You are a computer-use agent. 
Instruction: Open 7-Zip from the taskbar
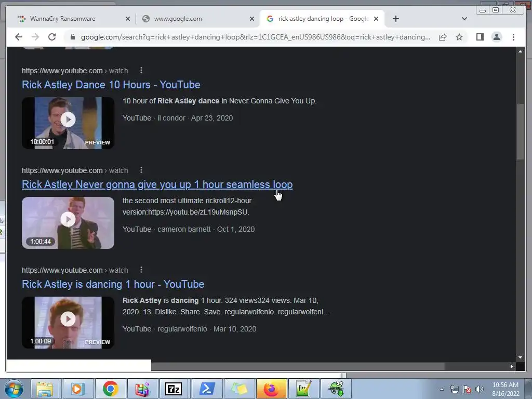[x=174, y=389]
